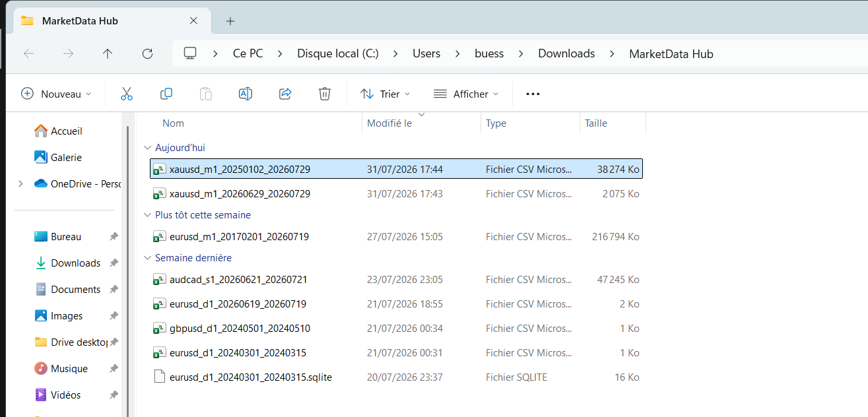Click the pin icon beside Vidéos
Viewport: 868px width, 417px height.
click(114, 395)
